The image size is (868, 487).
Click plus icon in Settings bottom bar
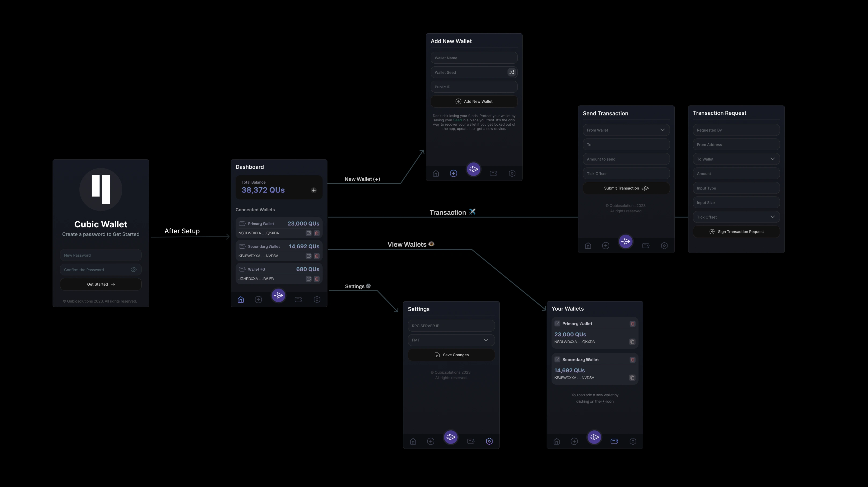[431, 442]
